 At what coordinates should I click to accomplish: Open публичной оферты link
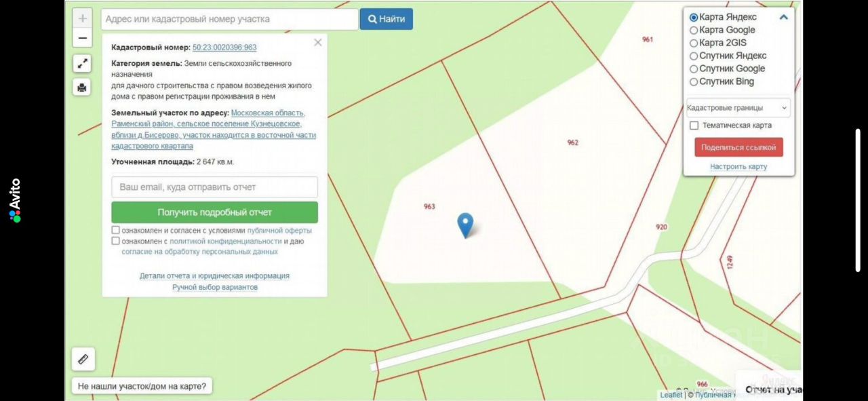pos(279,230)
